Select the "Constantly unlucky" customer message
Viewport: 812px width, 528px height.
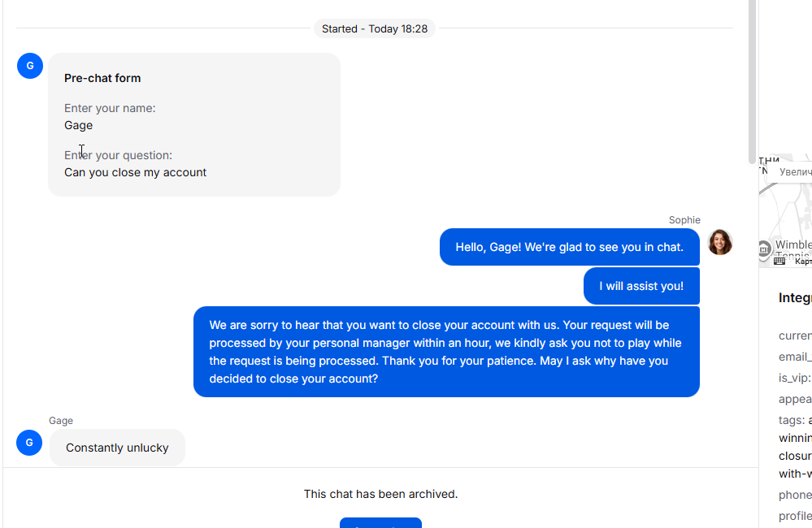point(117,448)
